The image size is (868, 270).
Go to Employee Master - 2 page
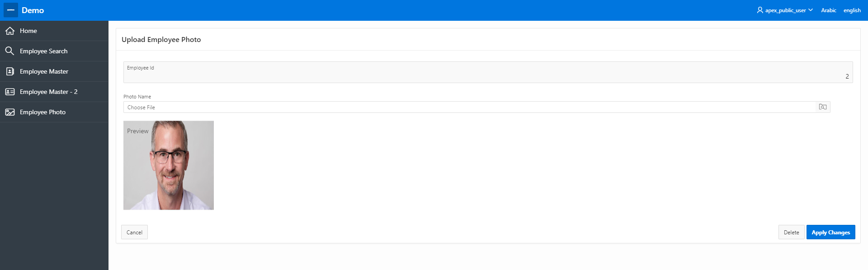48,92
